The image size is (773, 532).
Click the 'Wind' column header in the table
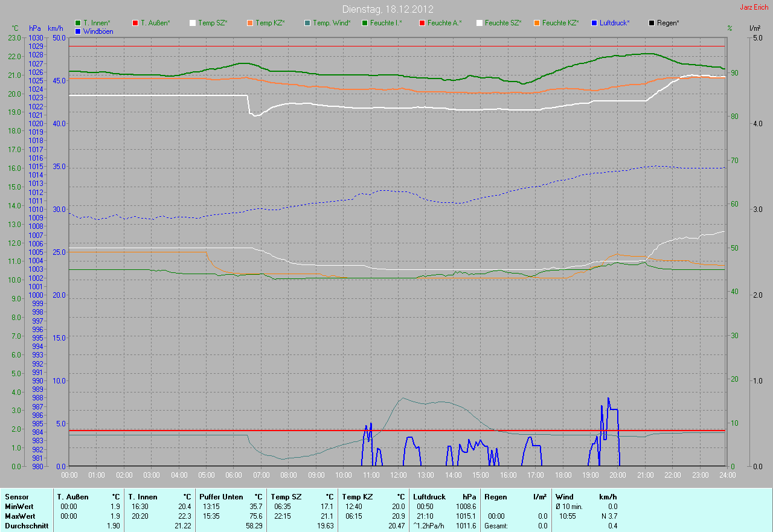(x=565, y=497)
